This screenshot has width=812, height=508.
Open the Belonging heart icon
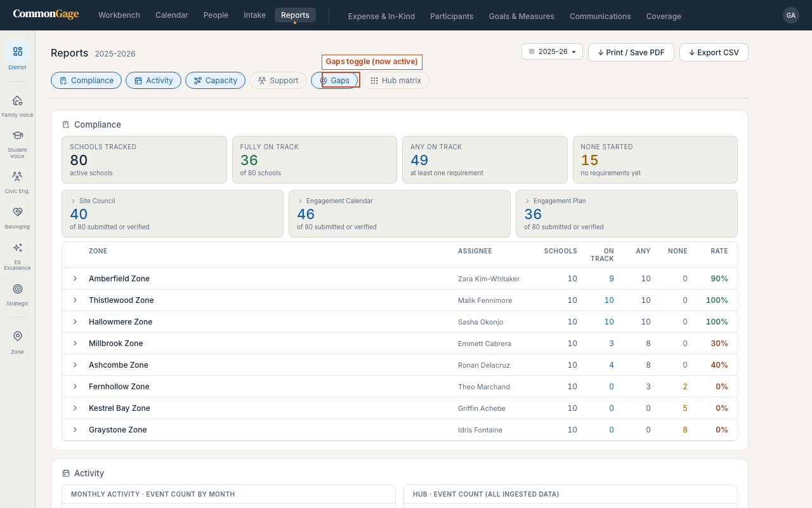pyautogui.click(x=17, y=217)
